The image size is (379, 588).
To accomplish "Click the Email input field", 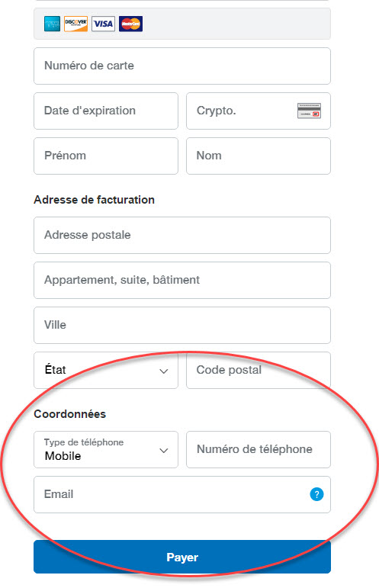I will (182, 495).
